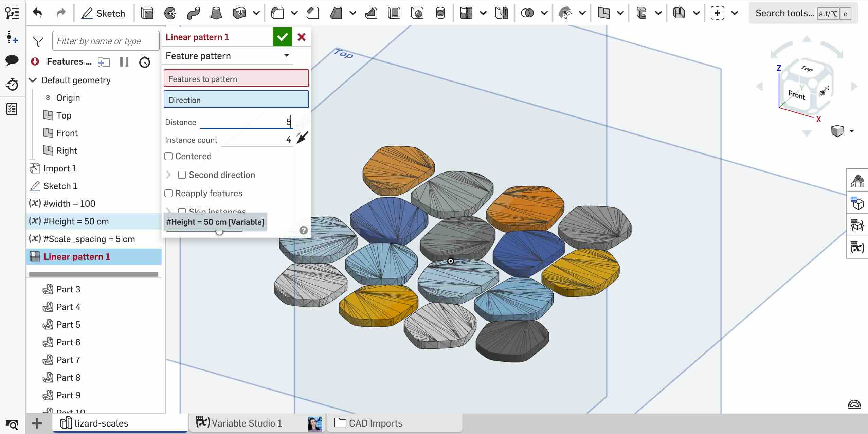Select #Scale_spacing variable

click(89, 239)
